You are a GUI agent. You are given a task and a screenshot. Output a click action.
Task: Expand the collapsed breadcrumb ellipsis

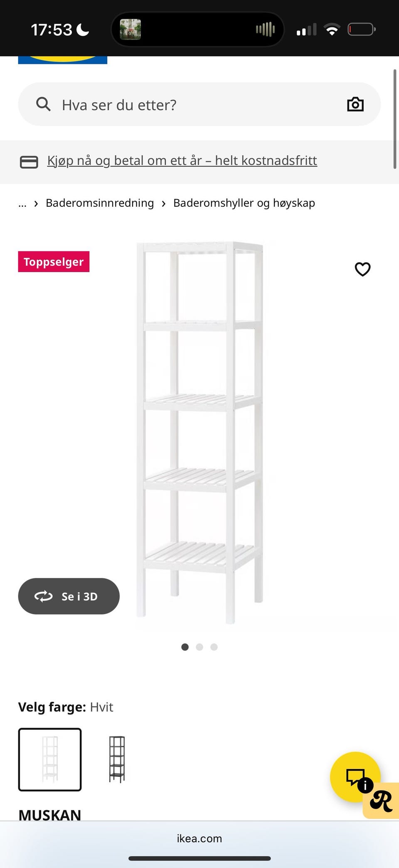pyautogui.click(x=22, y=203)
